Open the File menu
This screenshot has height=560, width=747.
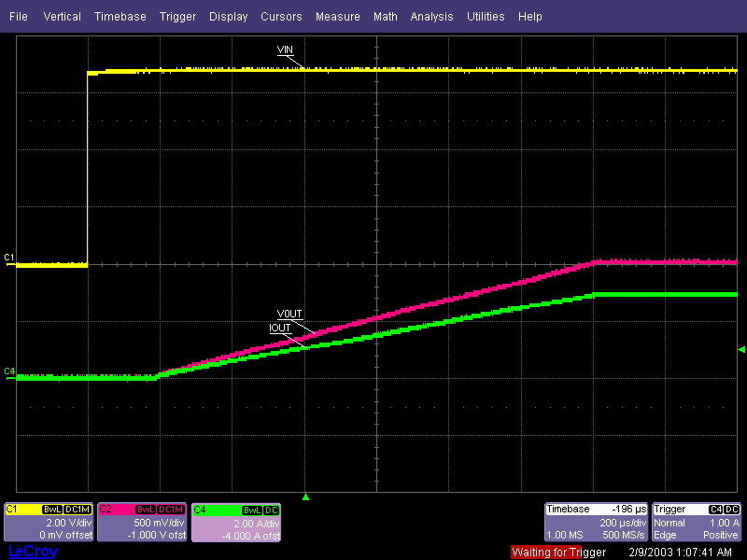tap(19, 17)
